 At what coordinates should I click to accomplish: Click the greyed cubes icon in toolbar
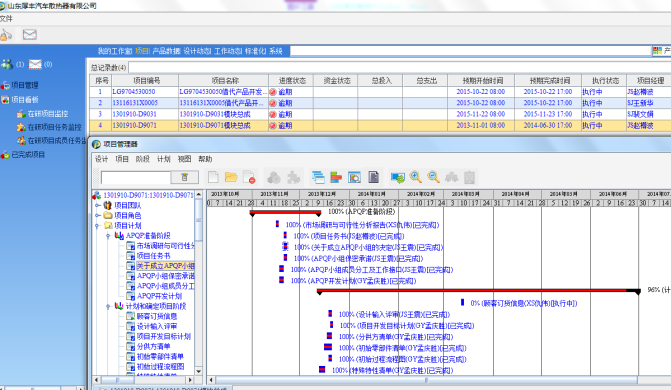click(x=274, y=177)
